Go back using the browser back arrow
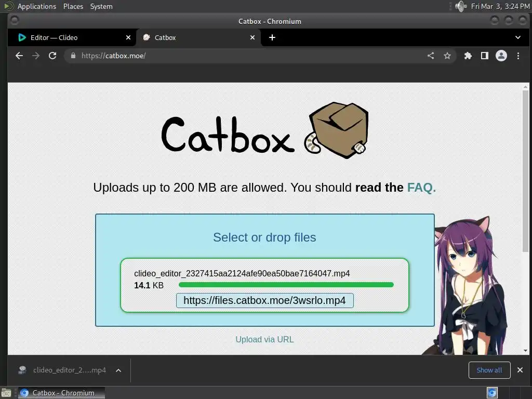532x399 pixels. click(19, 56)
